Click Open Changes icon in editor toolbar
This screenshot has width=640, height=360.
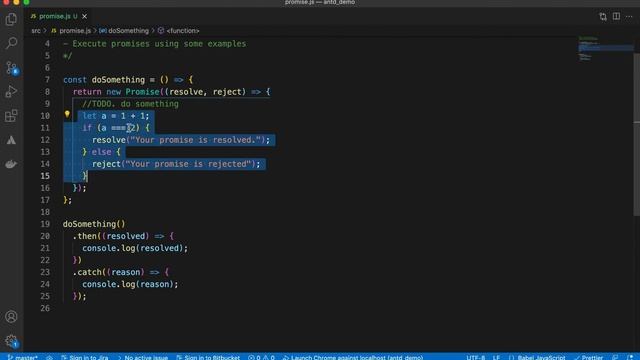click(603, 16)
